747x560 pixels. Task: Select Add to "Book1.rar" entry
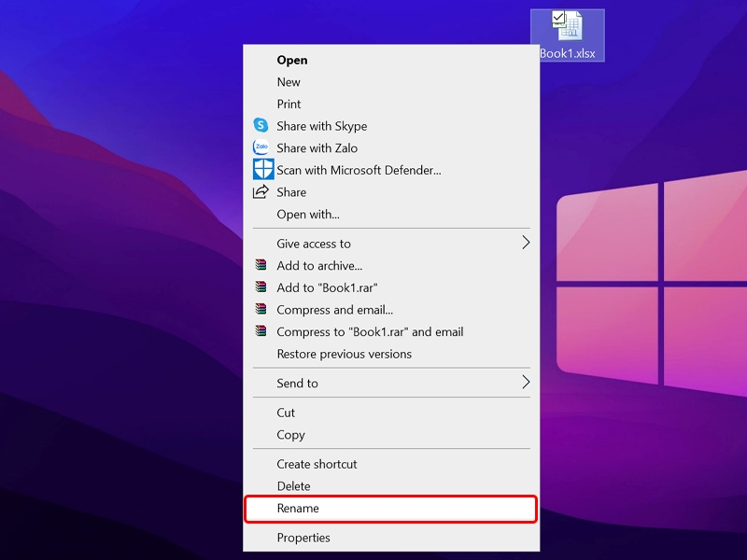pos(391,287)
